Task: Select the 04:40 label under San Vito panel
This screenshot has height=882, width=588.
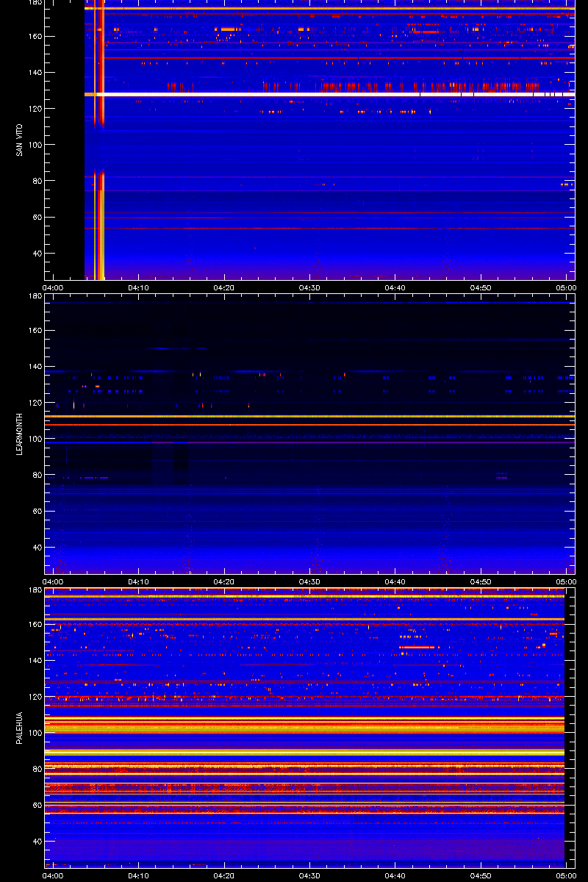Action: [x=395, y=287]
